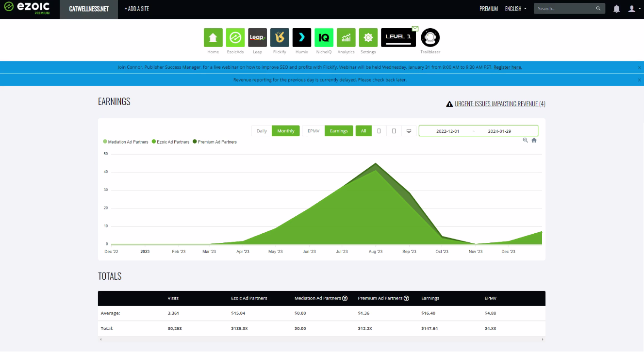Click the PREMIUM menu item
The image size is (644, 352).
[x=489, y=9]
